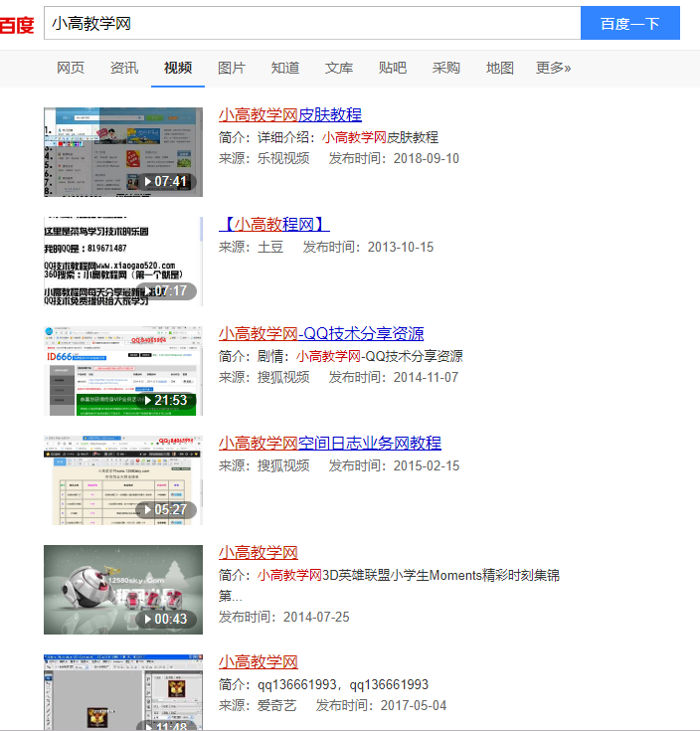The height and width of the screenshot is (731, 700).
Task: Open the 【小高教程网】 video link
Action: (274, 224)
